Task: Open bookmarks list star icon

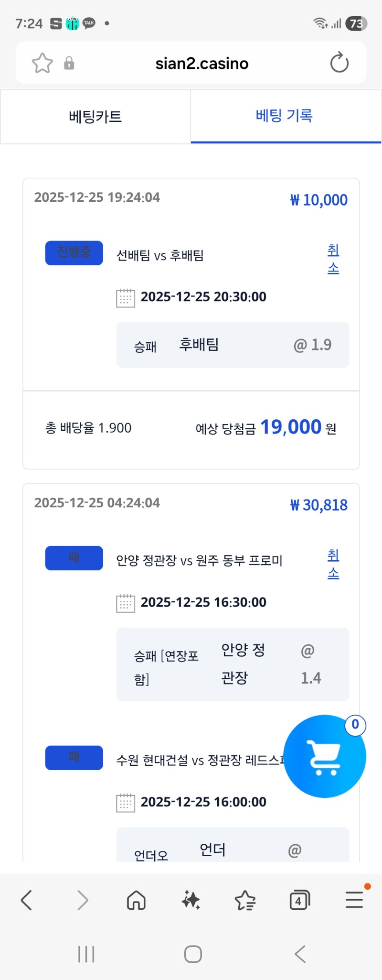Action: (245, 901)
